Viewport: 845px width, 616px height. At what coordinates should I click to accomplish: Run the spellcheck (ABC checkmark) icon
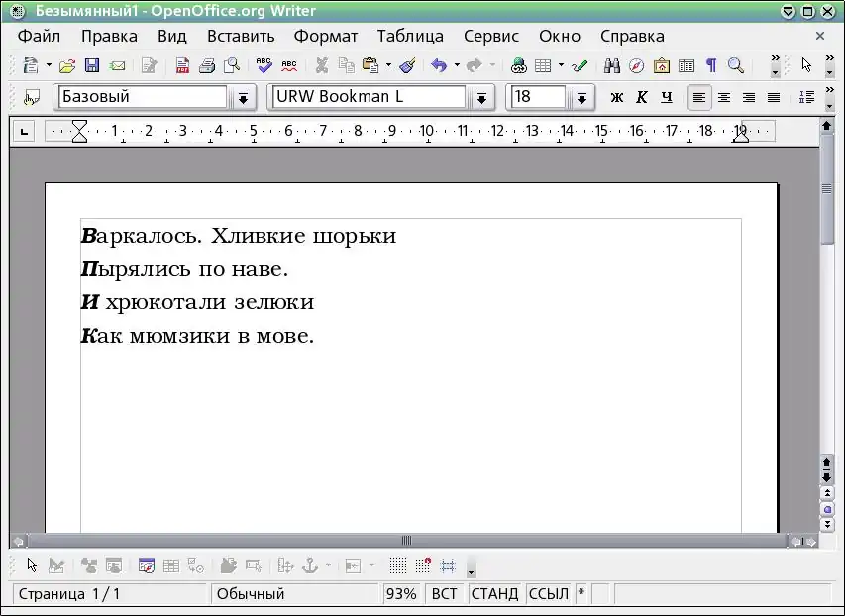point(264,66)
